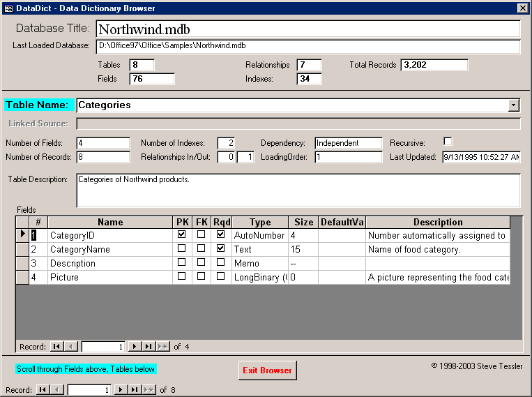Click the Tables count field
The width and height of the screenshot is (532, 397).
142,65
